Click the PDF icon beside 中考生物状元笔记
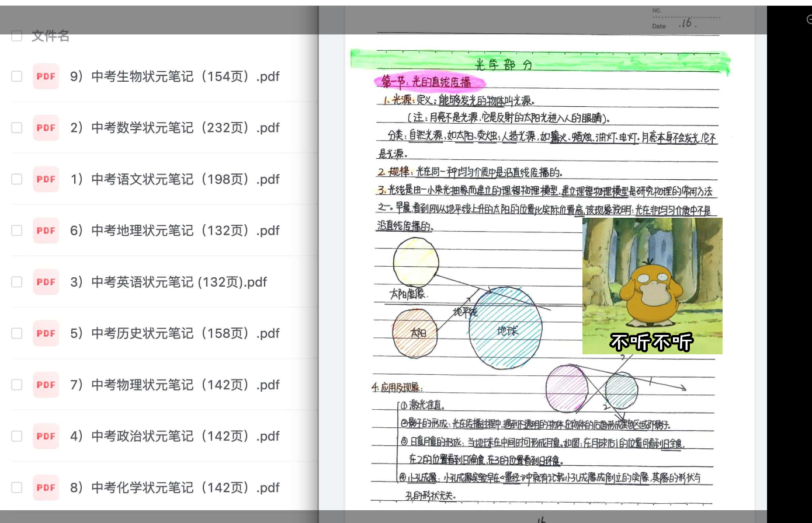Viewport: 812px width, 523px height. click(x=46, y=76)
